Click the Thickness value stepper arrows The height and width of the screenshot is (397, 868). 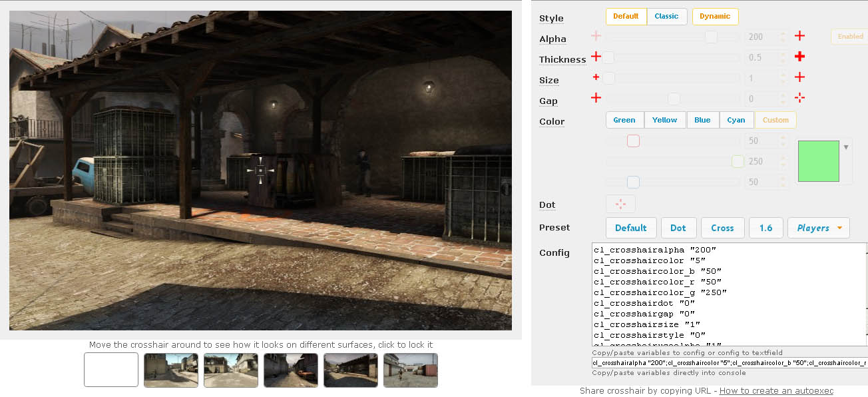click(x=783, y=57)
